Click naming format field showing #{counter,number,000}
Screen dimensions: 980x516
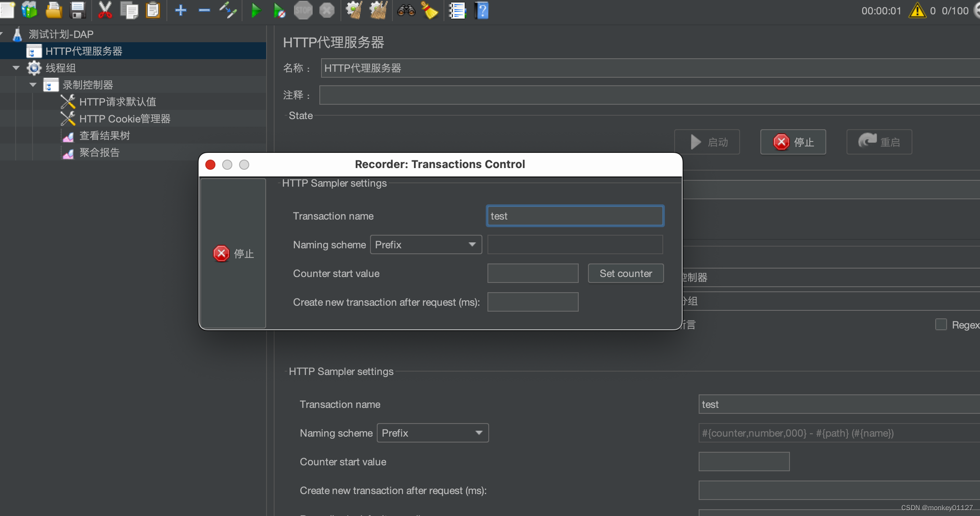point(839,433)
